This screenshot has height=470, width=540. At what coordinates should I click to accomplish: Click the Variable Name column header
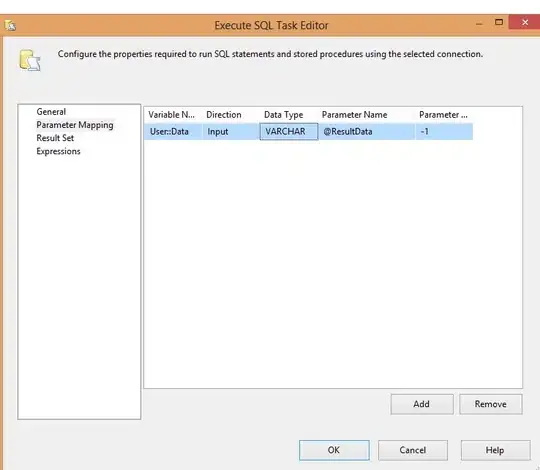pos(172,115)
